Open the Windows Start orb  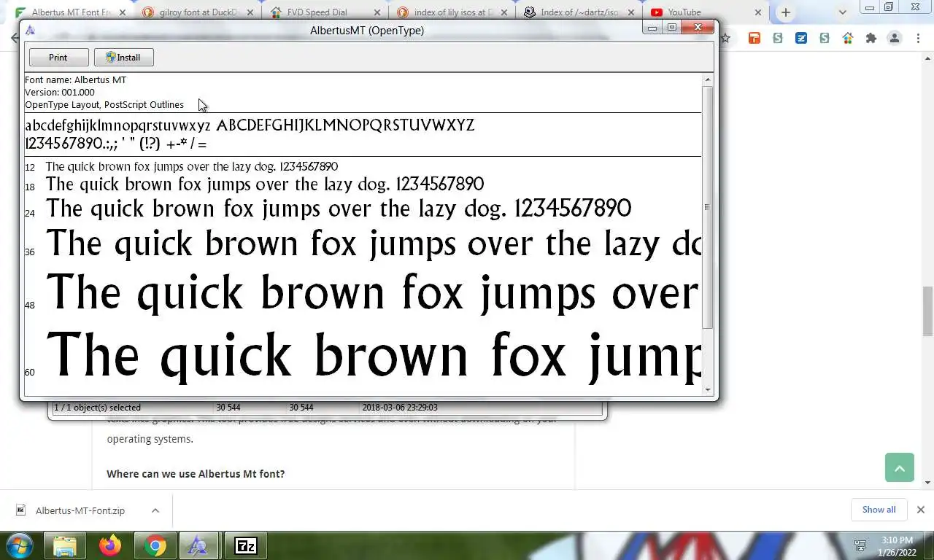(x=20, y=545)
